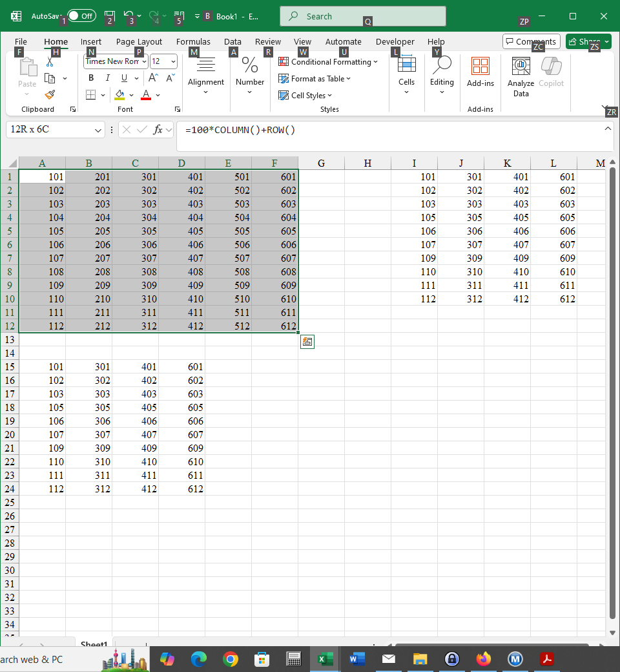The width and height of the screenshot is (620, 672).
Task: Click the Insert Function fx button
Action: (158, 129)
